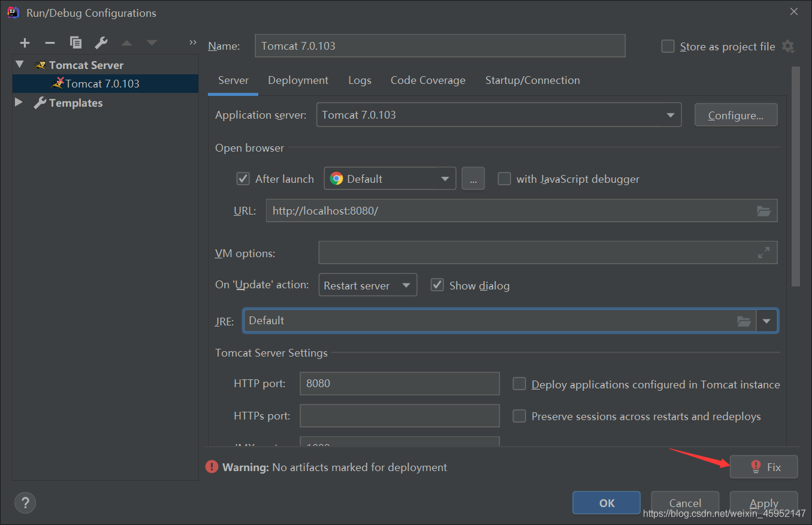
Task: Open help question mark button
Action: [25, 502]
